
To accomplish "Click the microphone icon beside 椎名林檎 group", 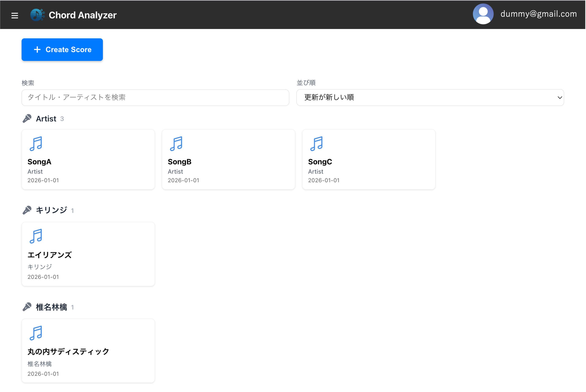I will tap(28, 307).
